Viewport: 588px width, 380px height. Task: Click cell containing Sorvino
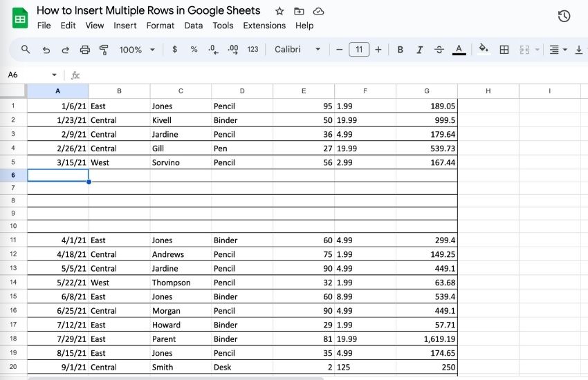click(x=181, y=162)
